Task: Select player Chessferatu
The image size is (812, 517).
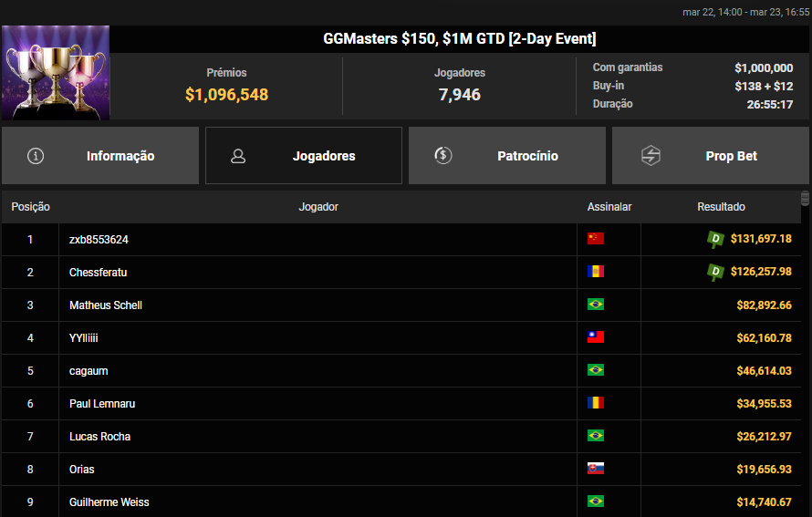Action: [x=98, y=273]
